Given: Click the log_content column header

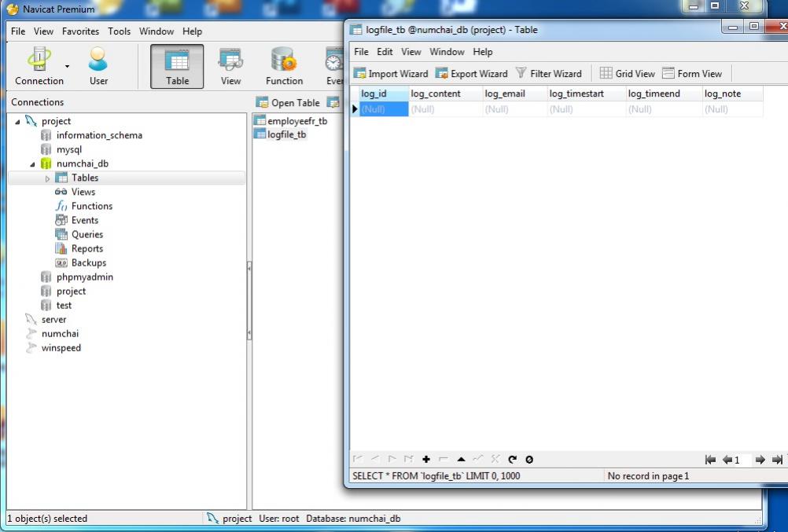Looking at the screenshot, I should tap(436, 94).
